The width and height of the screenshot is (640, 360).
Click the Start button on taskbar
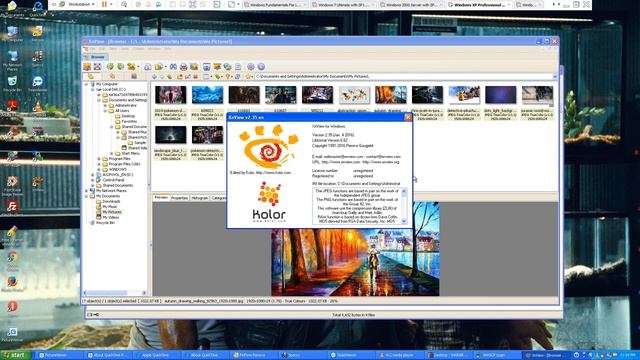(x=16, y=355)
